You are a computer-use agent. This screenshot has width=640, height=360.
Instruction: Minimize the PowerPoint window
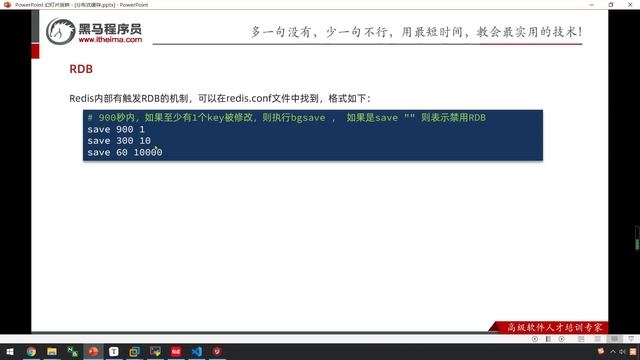(592, 4)
